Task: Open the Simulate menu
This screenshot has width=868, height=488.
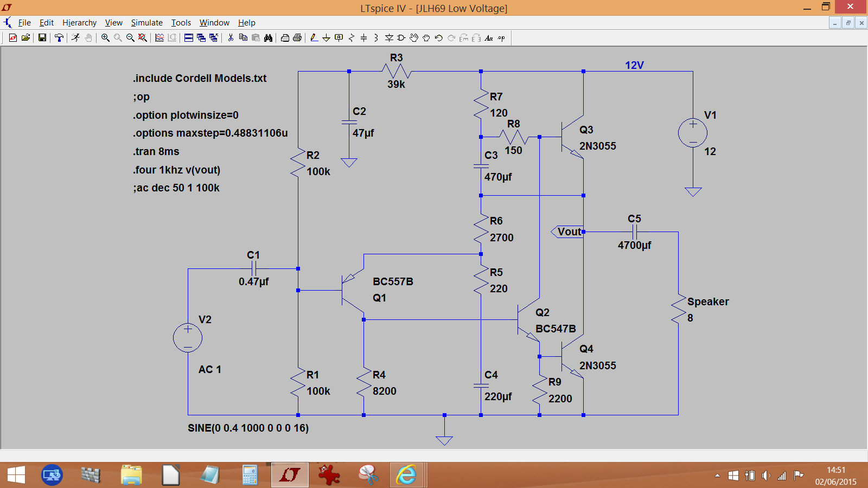Action: (147, 23)
